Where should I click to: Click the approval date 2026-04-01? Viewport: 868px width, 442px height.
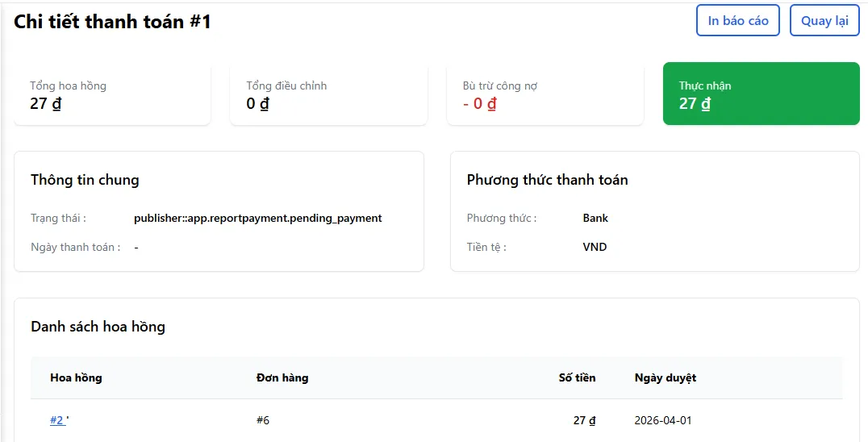663,420
